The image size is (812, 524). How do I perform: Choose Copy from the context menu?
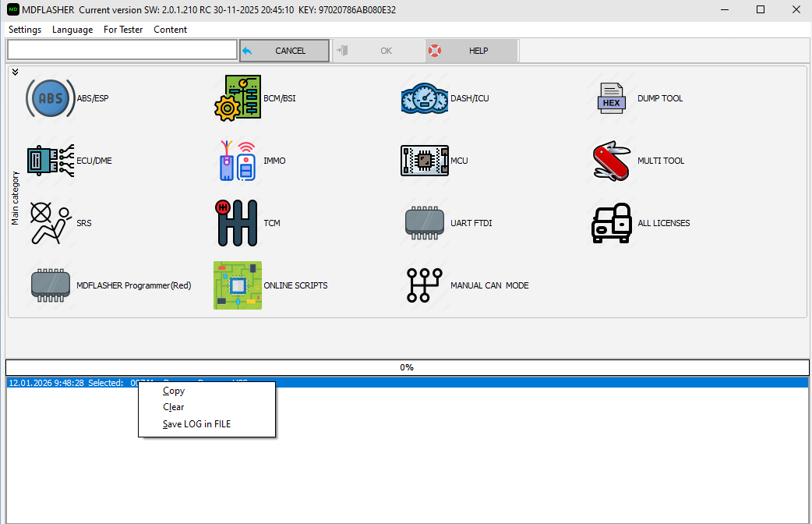tap(174, 391)
